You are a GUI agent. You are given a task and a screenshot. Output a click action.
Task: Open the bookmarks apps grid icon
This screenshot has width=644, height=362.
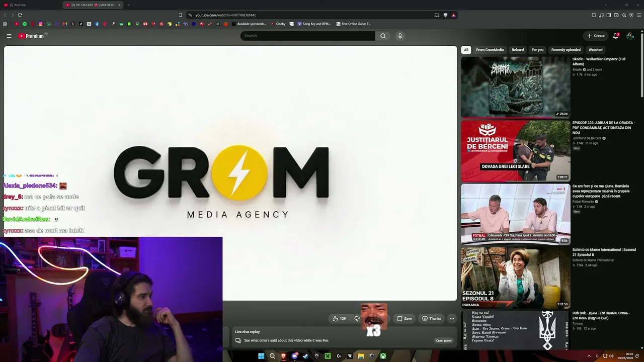click(5, 24)
